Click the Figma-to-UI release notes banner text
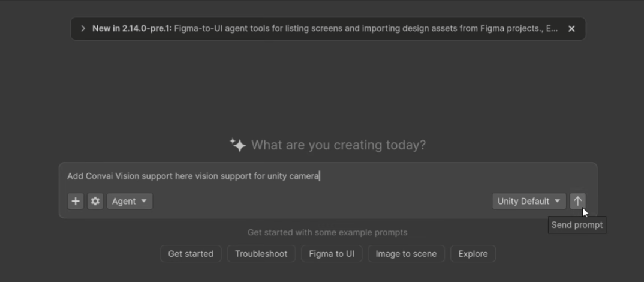 (x=366, y=28)
